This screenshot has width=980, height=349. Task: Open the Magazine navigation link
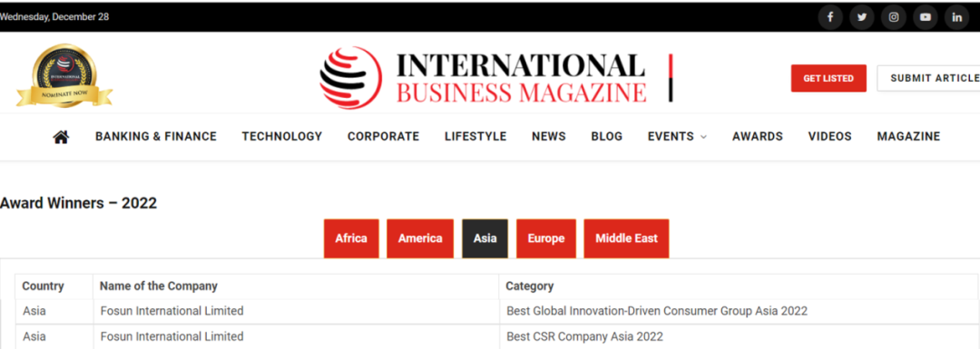coord(908,137)
